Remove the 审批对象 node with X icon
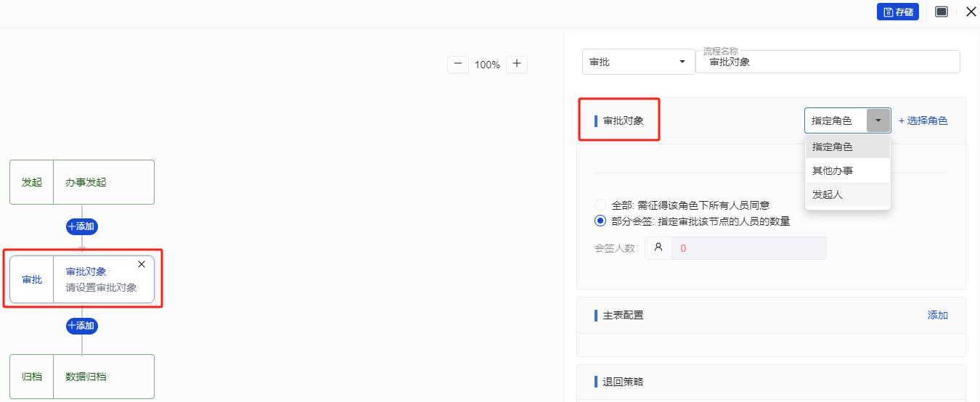980x402 pixels. coord(142,264)
